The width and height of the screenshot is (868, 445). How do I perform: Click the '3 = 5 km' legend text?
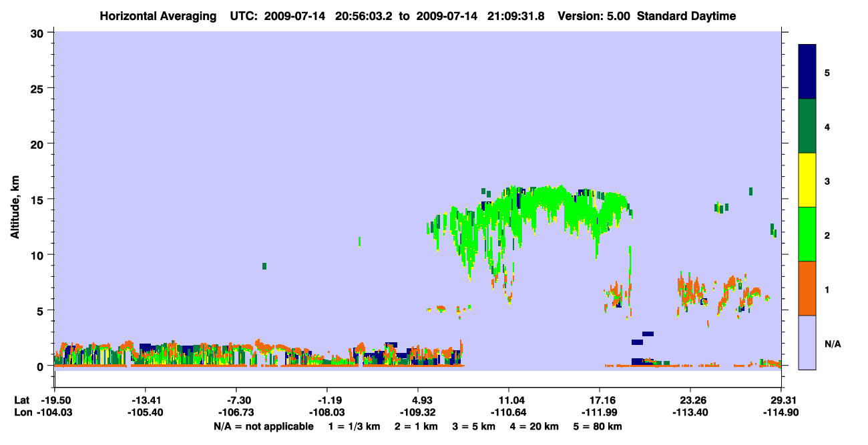click(475, 426)
